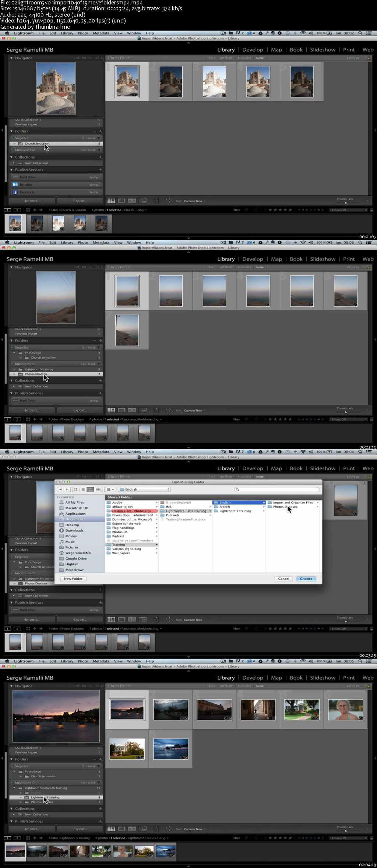Screen dimensions: 377x868
Task: Adjust Thumbnails slider in the 00:01:07 frame
Action: (346, 203)
